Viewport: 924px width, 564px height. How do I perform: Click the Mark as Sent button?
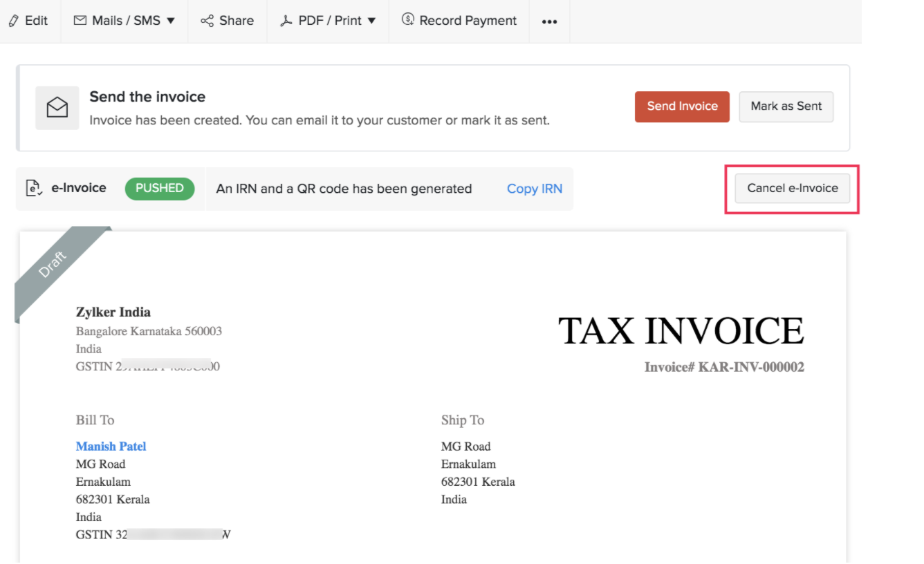[x=786, y=106]
